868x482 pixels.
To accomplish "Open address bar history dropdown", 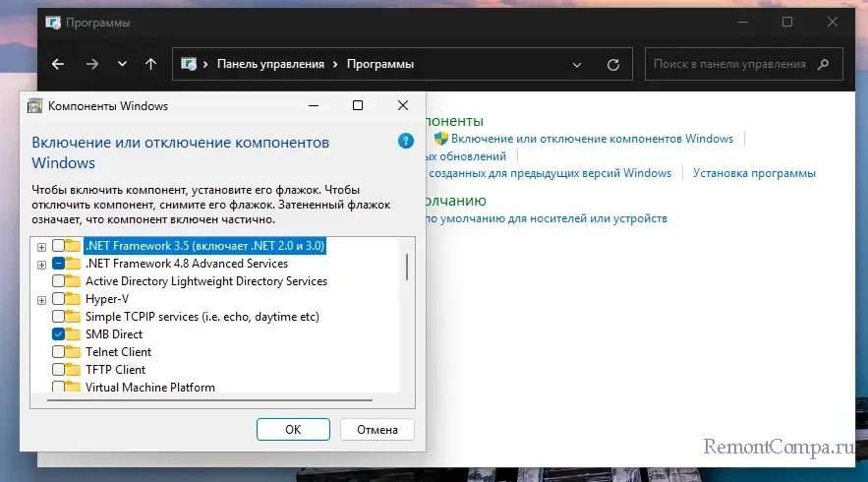I will click(577, 65).
